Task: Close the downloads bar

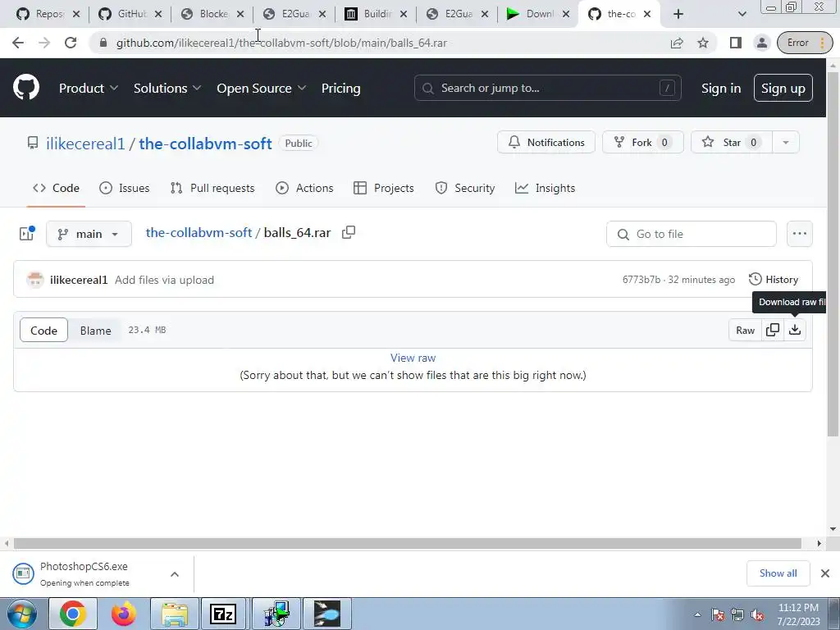Action: [825, 573]
